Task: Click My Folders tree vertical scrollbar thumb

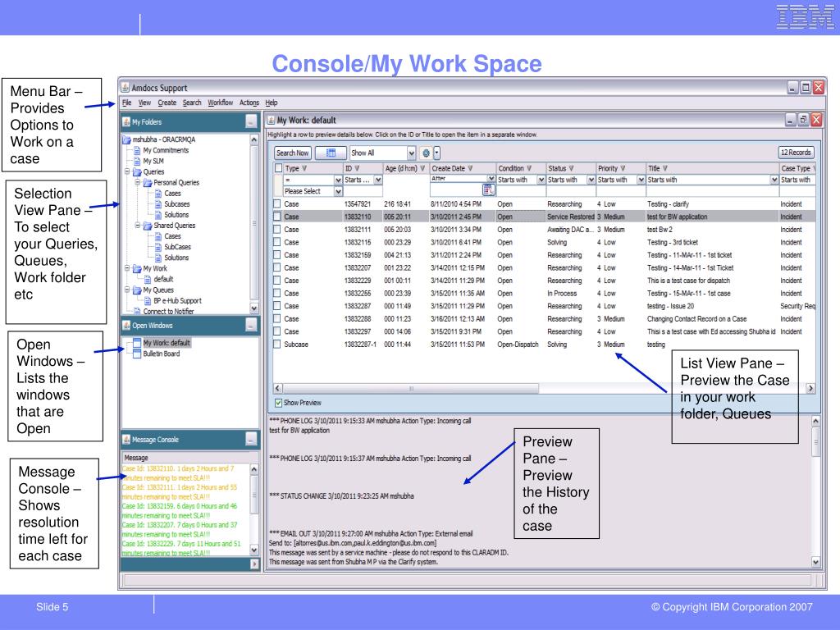Action: point(254,222)
